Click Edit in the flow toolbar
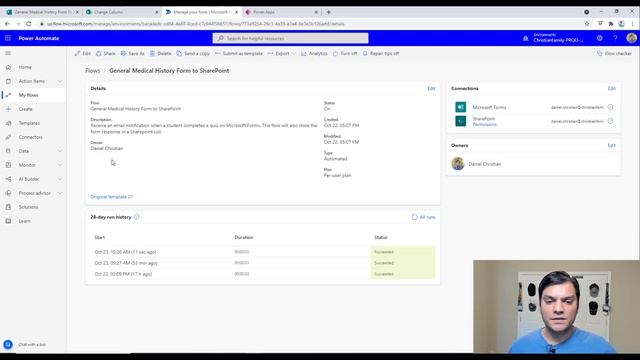The image size is (640, 360). tap(82, 53)
